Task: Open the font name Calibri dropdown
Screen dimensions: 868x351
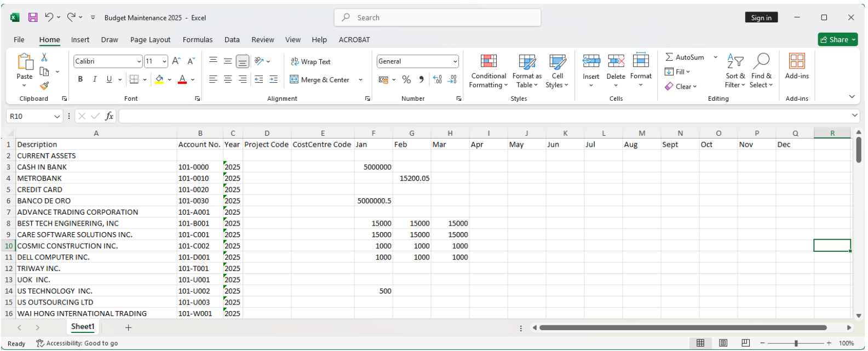Action: [139, 61]
